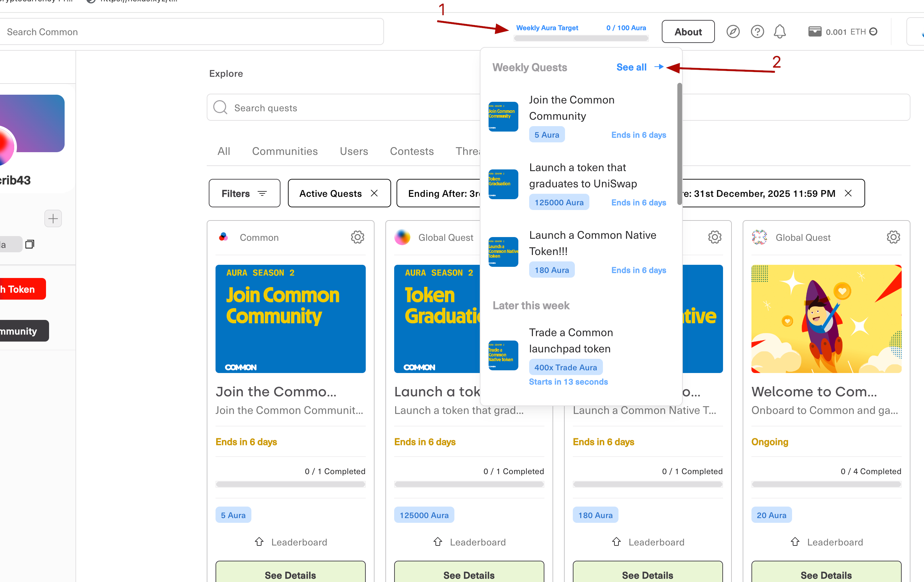This screenshot has width=924, height=582.
Task: Click progress bar on Welcome to Common card
Action: coord(826,484)
